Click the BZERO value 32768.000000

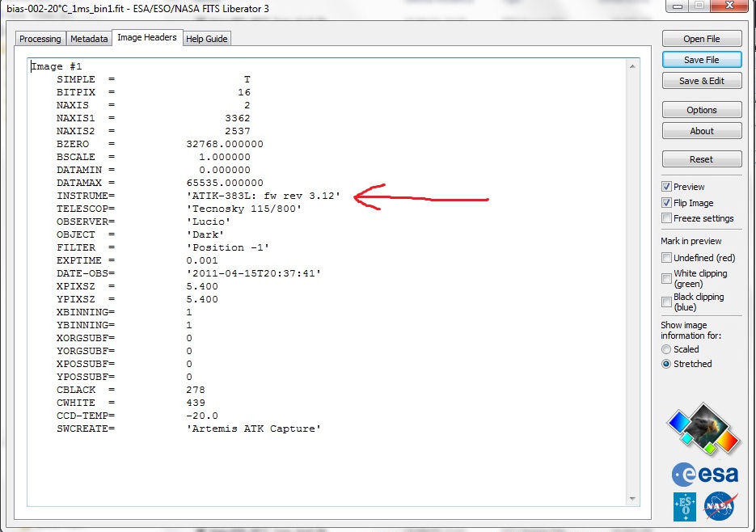pyautogui.click(x=225, y=144)
